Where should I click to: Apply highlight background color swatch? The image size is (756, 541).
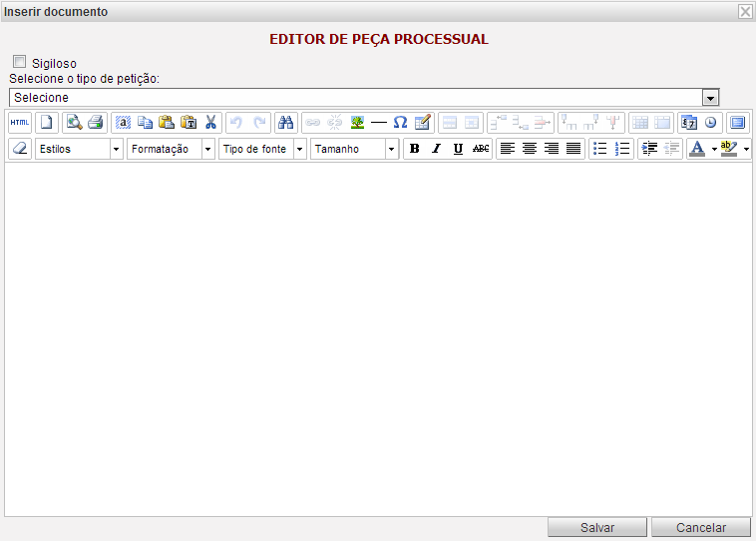(x=729, y=149)
